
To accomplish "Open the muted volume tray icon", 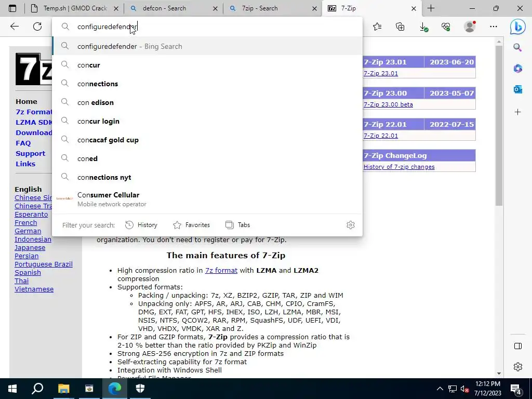I will tap(465, 389).
